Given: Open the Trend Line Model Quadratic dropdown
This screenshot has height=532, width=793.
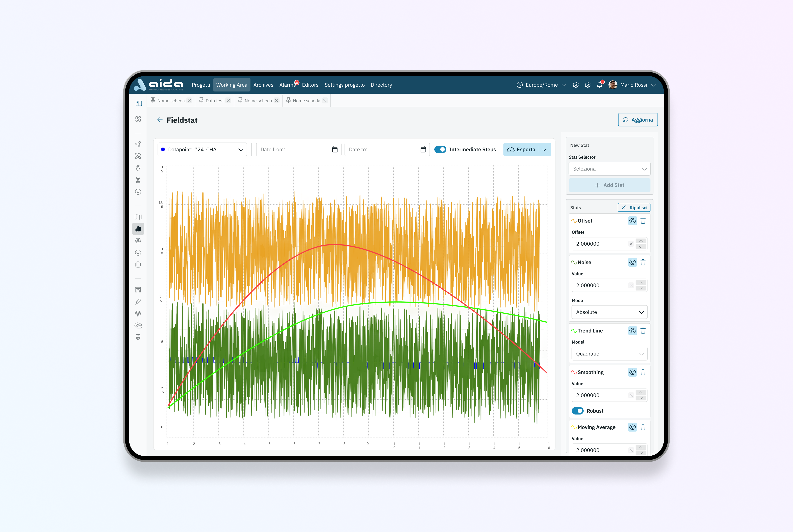Looking at the screenshot, I should tap(609, 354).
